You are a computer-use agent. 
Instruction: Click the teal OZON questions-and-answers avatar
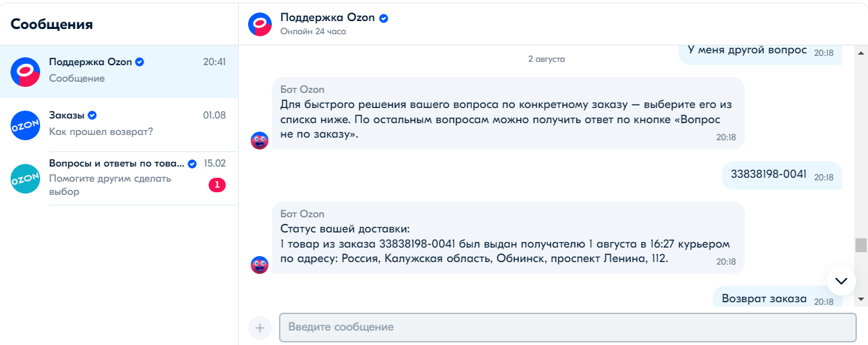[x=26, y=178]
